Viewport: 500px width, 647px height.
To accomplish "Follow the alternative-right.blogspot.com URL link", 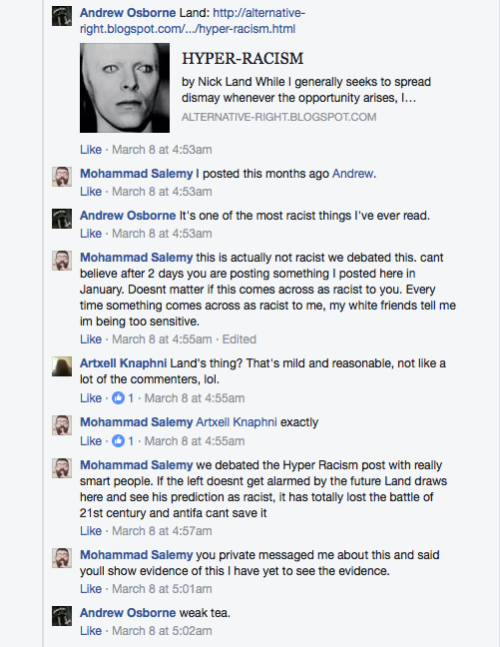I will coord(193,21).
